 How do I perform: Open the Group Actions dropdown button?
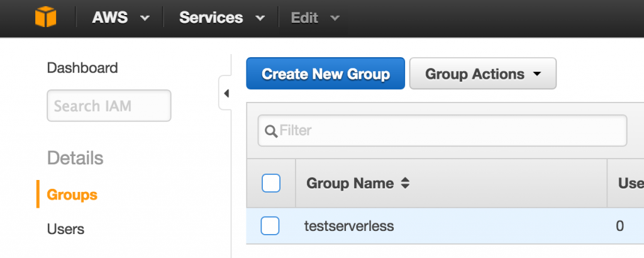click(483, 74)
